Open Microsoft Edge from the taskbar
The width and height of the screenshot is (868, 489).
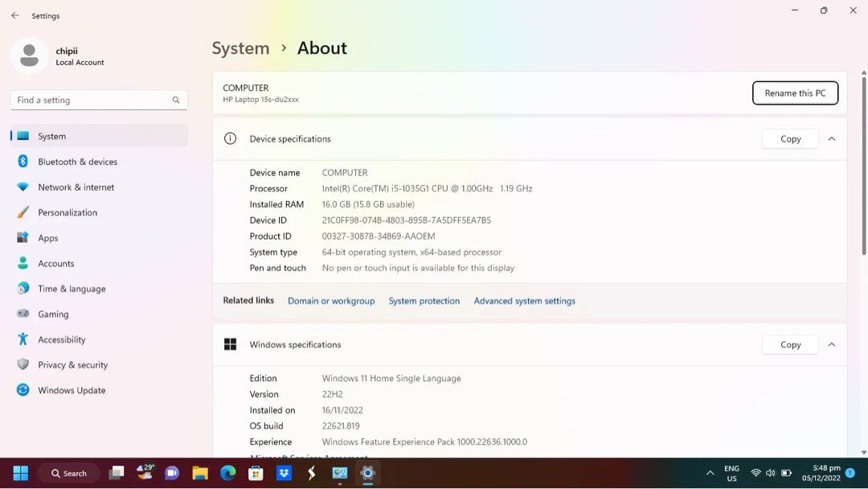coord(228,473)
